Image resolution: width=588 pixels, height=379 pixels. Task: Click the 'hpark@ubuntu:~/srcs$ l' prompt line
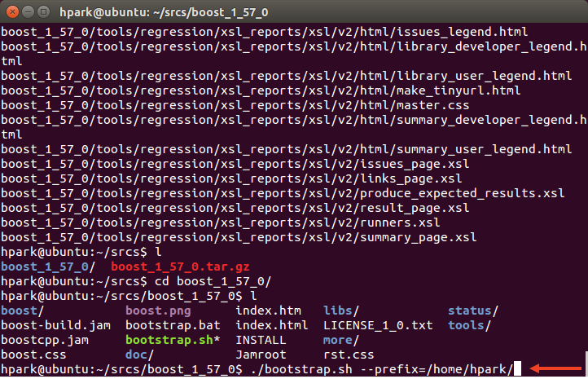pyautogui.click(x=81, y=252)
